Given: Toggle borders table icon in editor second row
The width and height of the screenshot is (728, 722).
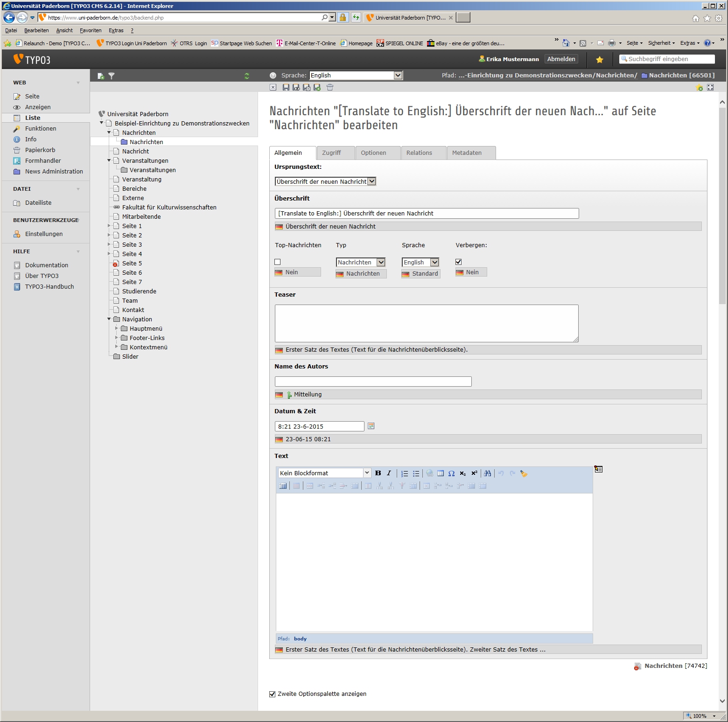Looking at the screenshot, I should click(283, 486).
